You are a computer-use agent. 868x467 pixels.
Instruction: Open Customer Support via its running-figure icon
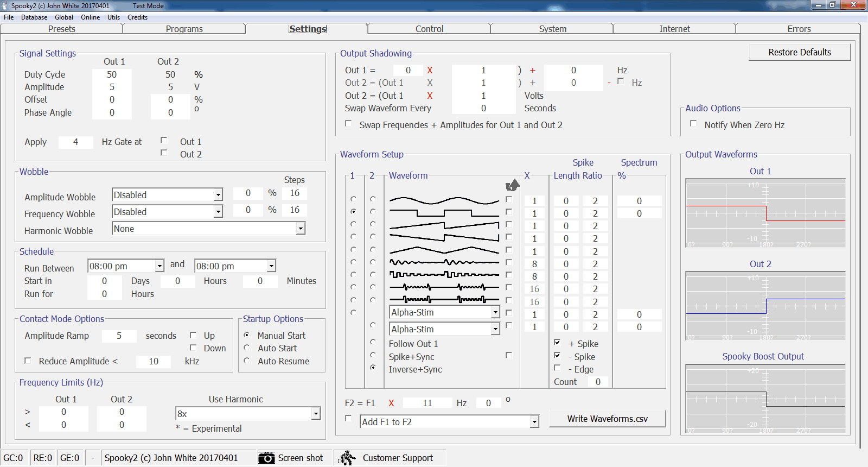pos(347,458)
